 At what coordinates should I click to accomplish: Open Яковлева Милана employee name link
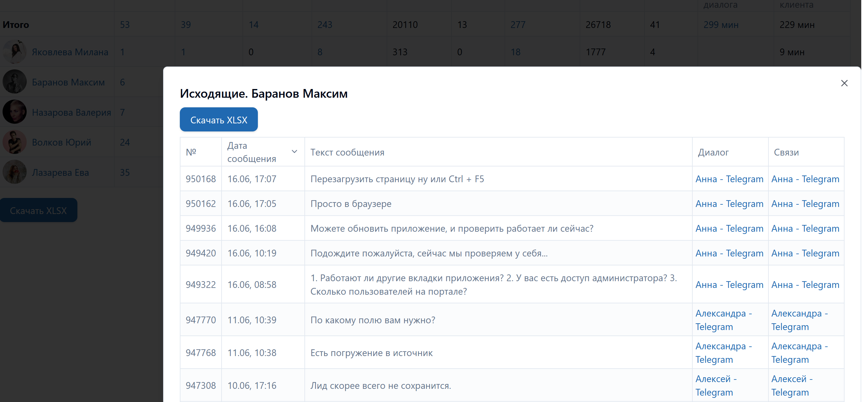point(70,52)
